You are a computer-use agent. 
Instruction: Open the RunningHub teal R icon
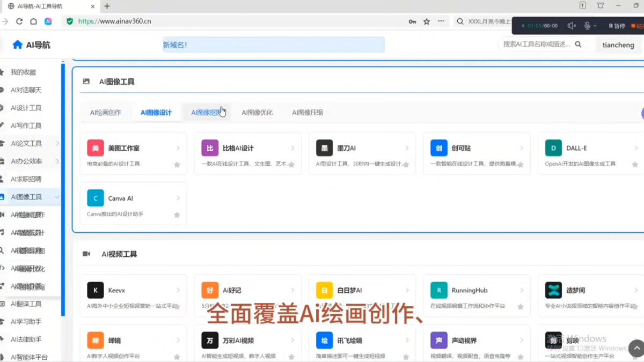[x=439, y=290]
